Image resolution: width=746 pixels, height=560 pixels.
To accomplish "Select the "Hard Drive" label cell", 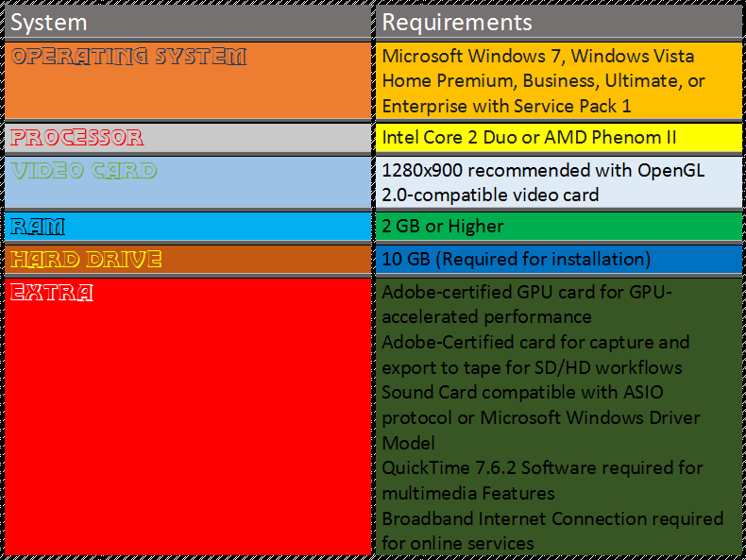I will 188,260.
